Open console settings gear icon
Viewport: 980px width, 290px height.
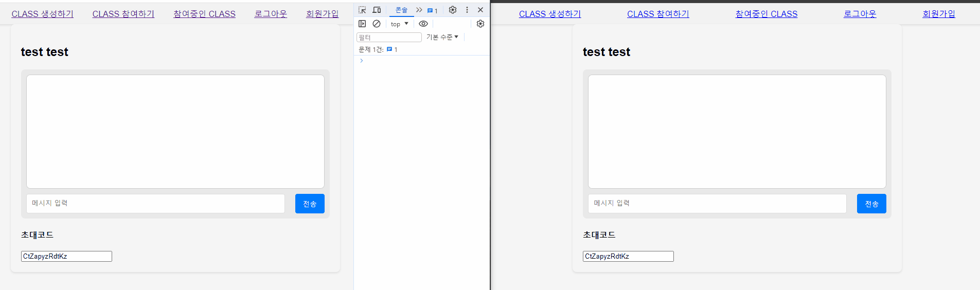[480, 24]
